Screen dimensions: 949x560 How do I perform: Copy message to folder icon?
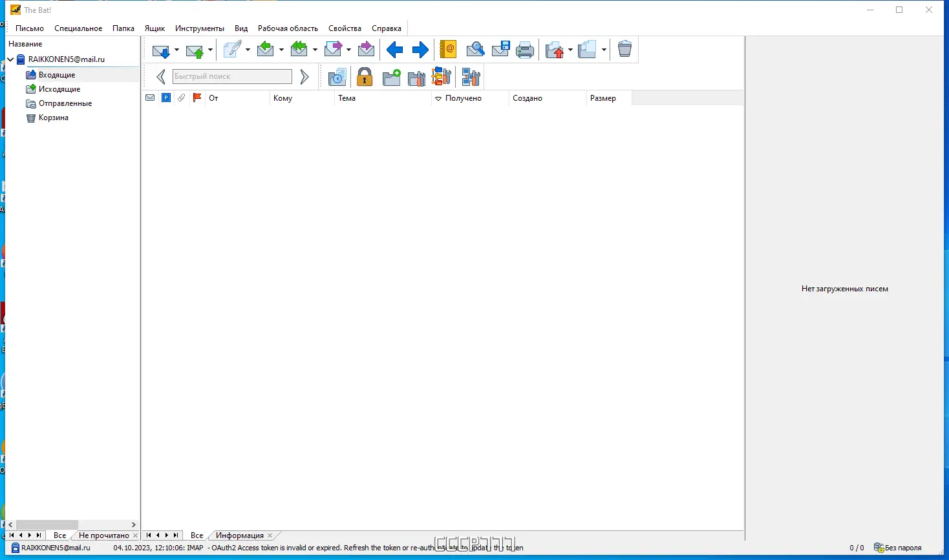[x=587, y=50]
